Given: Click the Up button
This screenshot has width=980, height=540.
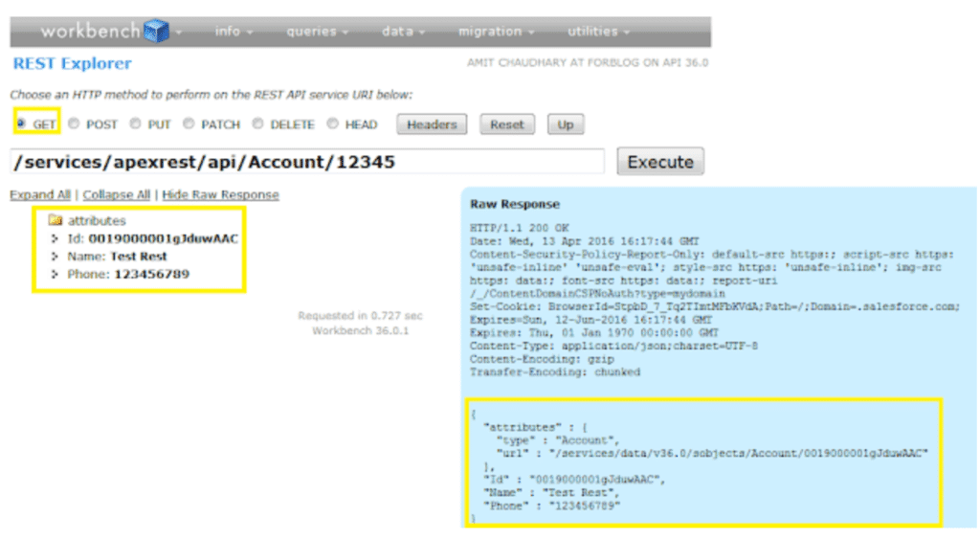Looking at the screenshot, I should point(566,124).
